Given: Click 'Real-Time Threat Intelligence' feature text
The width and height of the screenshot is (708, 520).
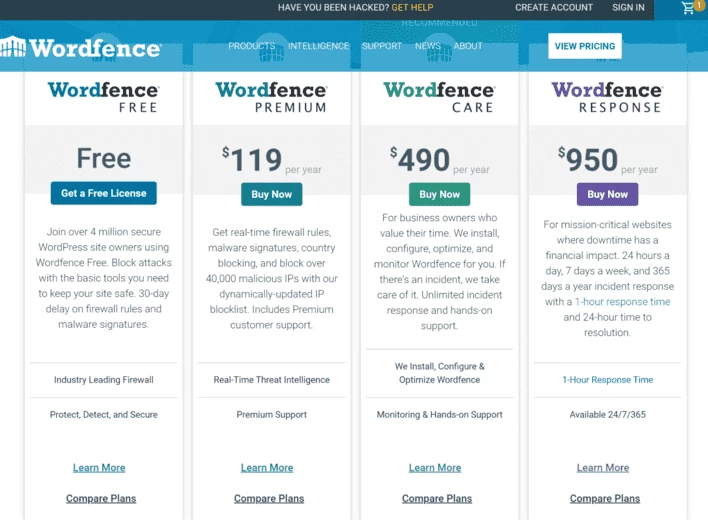Looking at the screenshot, I should tap(271, 380).
